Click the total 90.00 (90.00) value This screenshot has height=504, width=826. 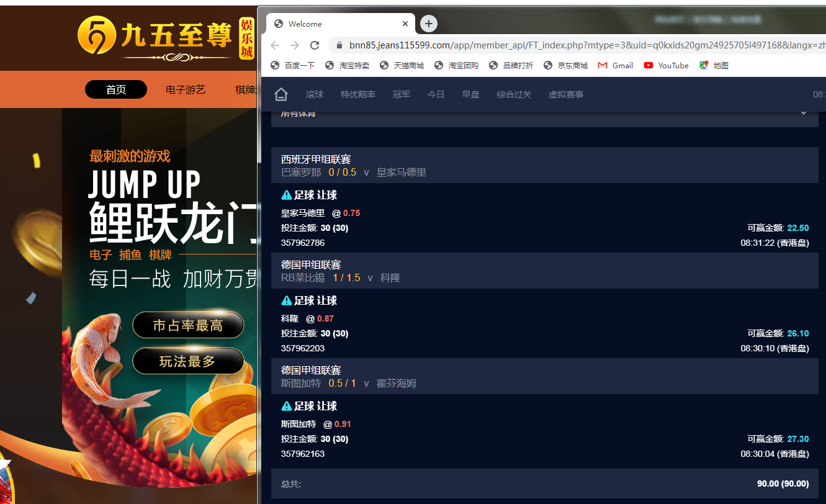pyautogui.click(x=783, y=484)
